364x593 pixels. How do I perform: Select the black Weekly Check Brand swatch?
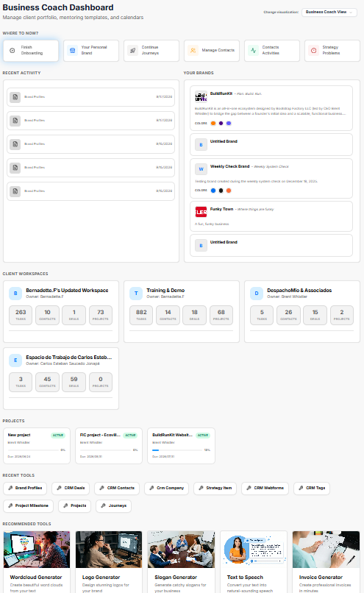[221, 191]
